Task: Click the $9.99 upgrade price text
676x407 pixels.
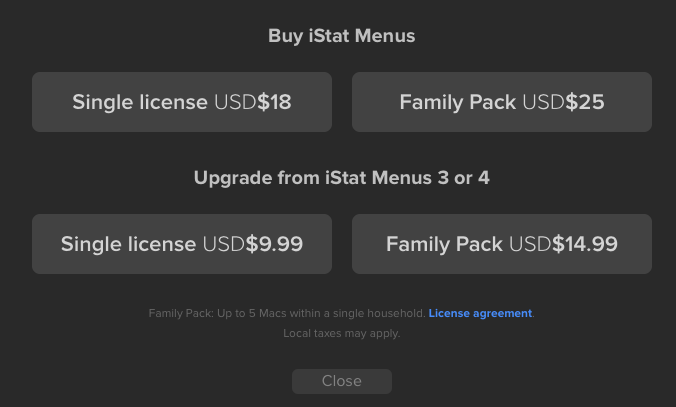Action: pyautogui.click(x=274, y=244)
